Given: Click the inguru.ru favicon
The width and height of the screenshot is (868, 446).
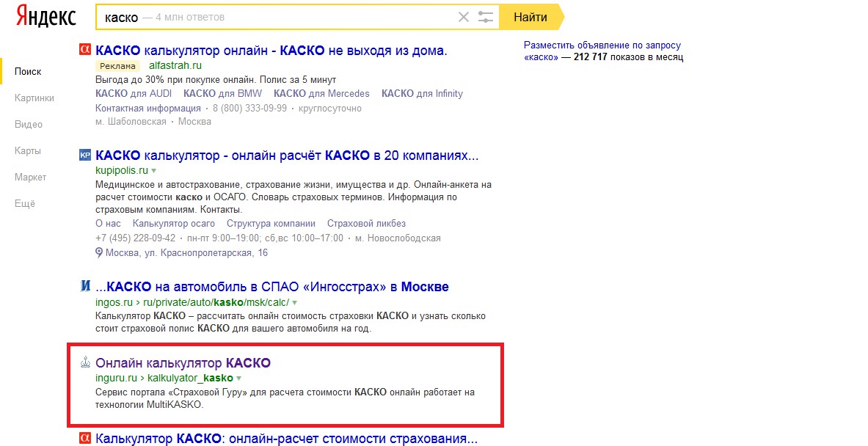Looking at the screenshot, I should (x=85, y=362).
